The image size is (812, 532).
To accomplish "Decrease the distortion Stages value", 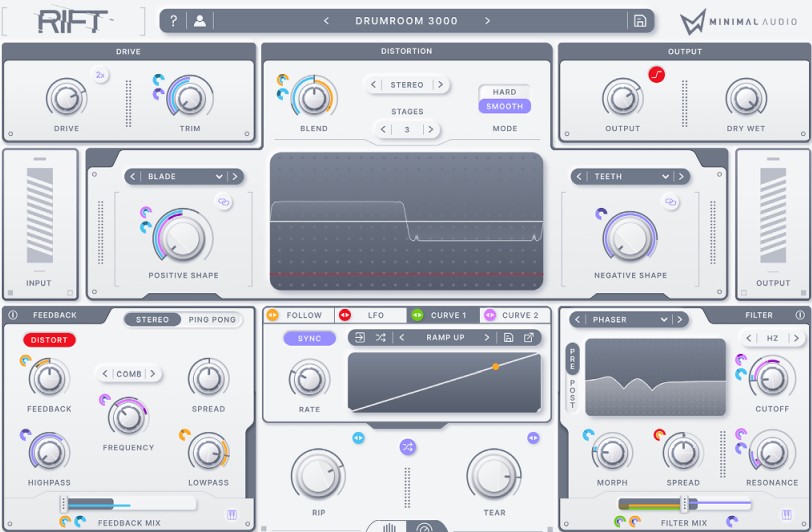I will tap(383, 130).
